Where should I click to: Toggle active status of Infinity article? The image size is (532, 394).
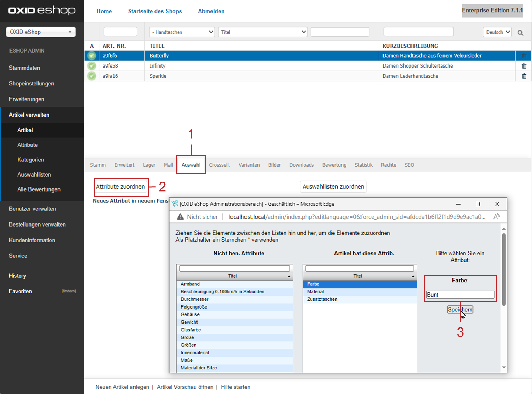coord(92,66)
